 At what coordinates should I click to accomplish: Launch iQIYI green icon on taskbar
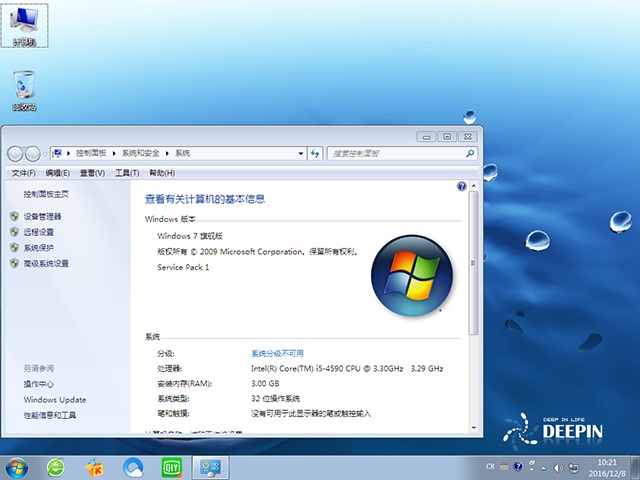tap(172, 468)
